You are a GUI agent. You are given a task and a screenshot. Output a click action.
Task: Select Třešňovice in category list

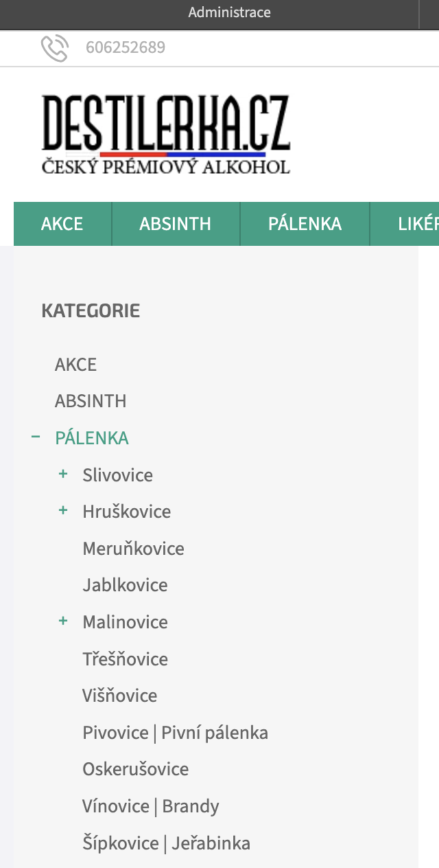(126, 659)
